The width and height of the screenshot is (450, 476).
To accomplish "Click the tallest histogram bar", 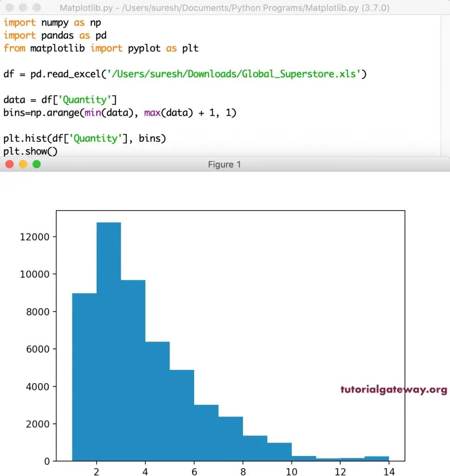I will click(109, 342).
